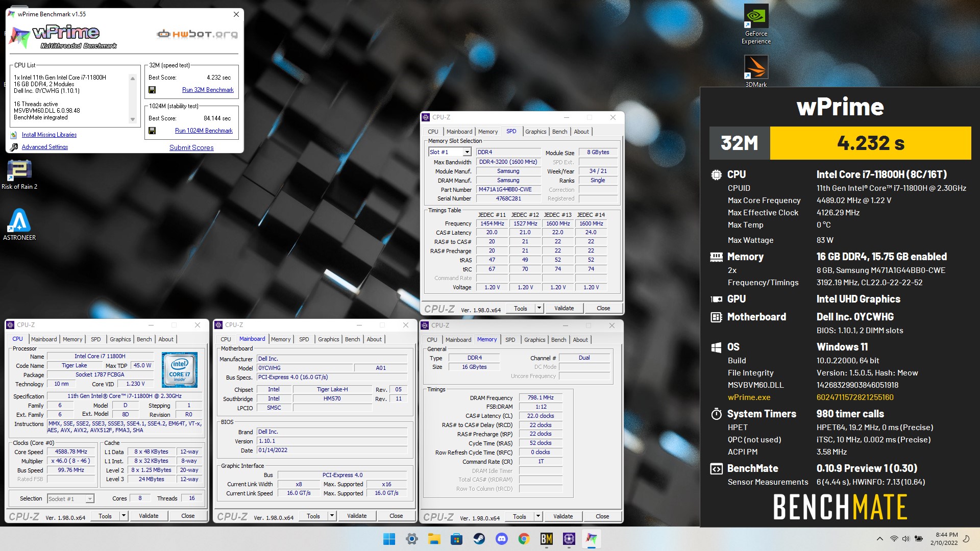Open Tools dropdown arrow in CPU-Z SPD window

point(539,308)
